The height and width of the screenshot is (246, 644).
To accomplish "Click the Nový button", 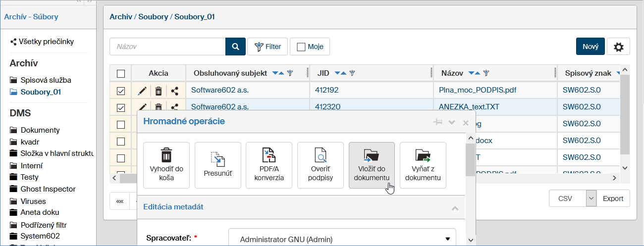I will coord(590,47).
